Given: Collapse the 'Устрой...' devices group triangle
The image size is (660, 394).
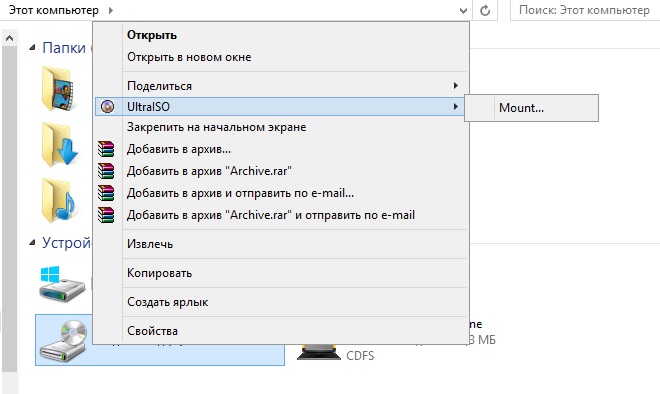Looking at the screenshot, I should click(x=32, y=243).
